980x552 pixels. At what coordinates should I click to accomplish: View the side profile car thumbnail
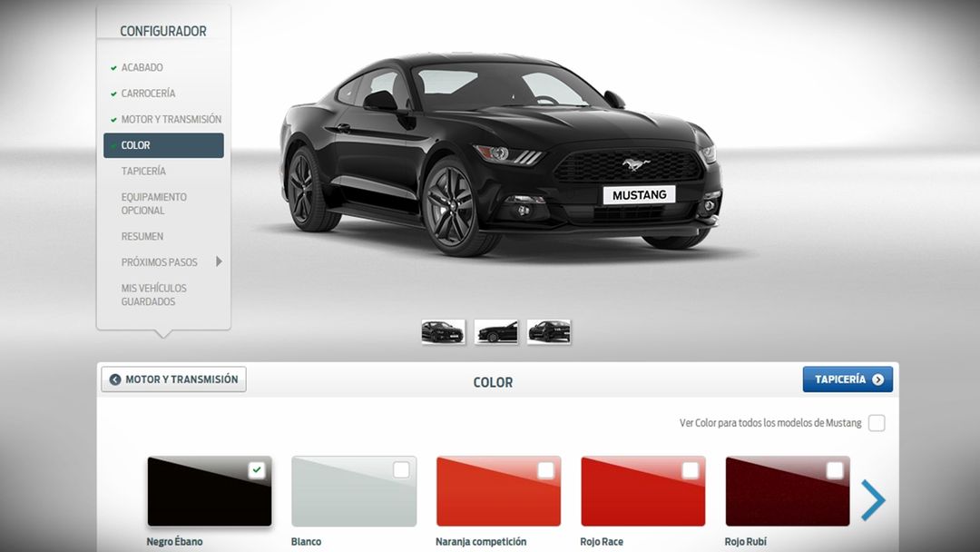click(x=496, y=332)
